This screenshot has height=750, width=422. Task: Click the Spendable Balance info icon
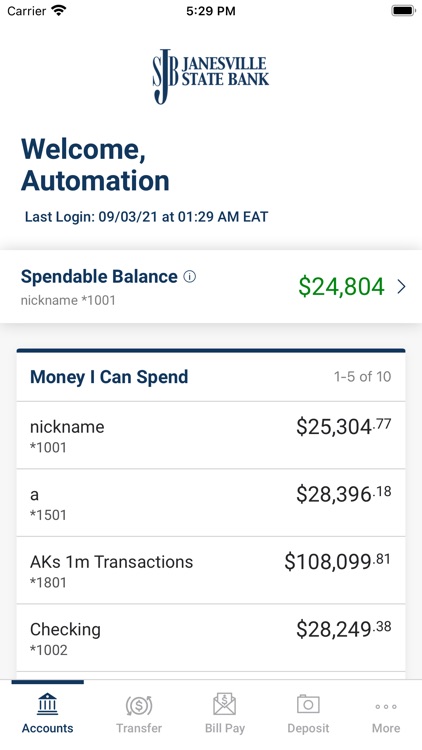click(x=190, y=276)
